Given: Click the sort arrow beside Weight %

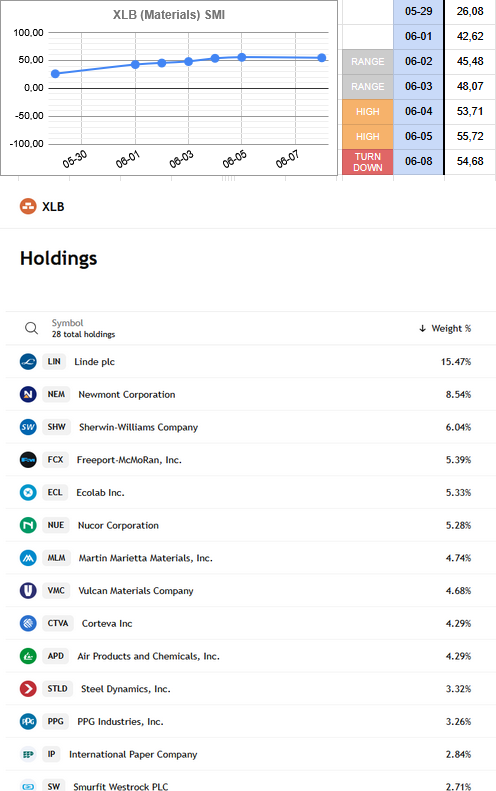Looking at the screenshot, I should pyautogui.click(x=422, y=328).
